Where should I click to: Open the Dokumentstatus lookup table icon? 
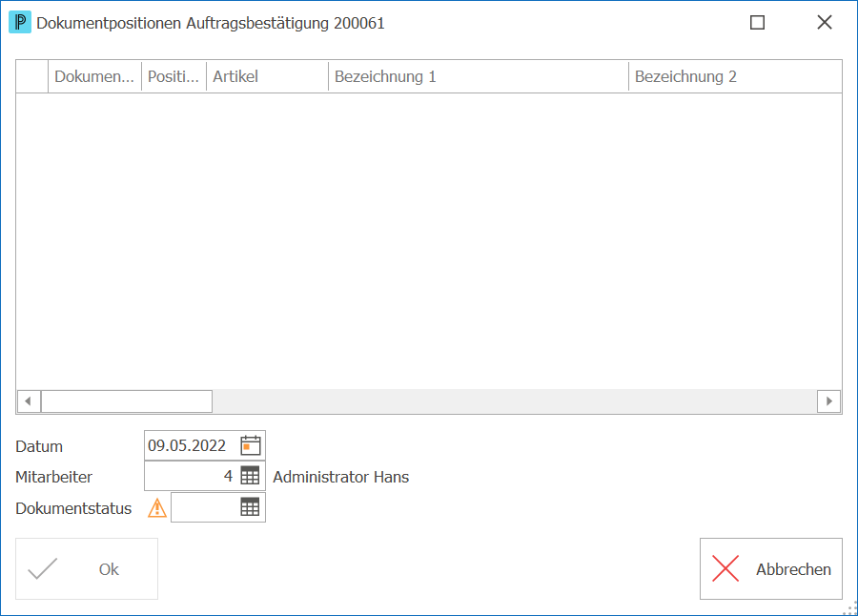click(250, 507)
